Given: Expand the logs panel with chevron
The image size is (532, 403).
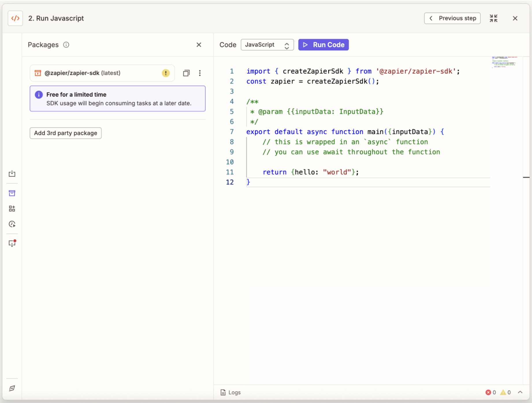Looking at the screenshot, I should coord(520,392).
